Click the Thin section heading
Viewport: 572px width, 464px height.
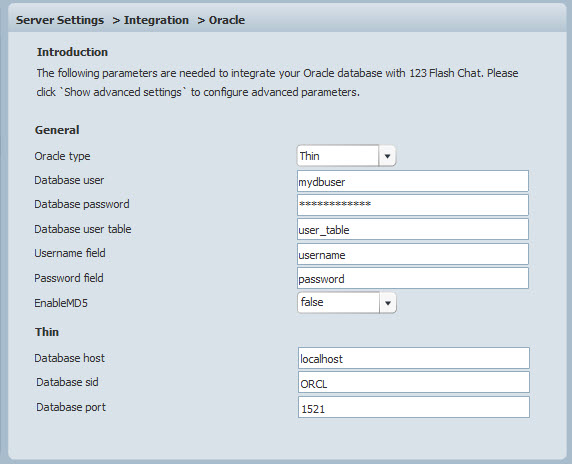[x=47, y=332]
